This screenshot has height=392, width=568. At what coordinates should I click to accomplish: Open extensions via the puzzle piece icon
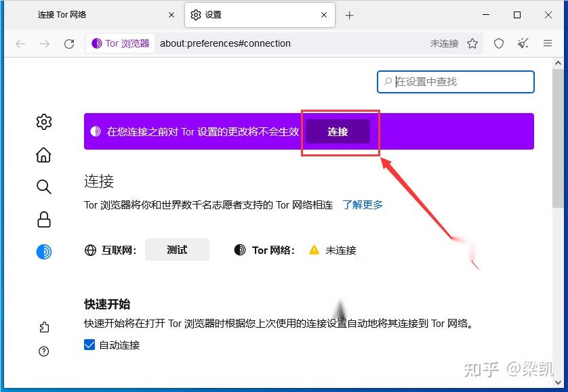point(43,326)
